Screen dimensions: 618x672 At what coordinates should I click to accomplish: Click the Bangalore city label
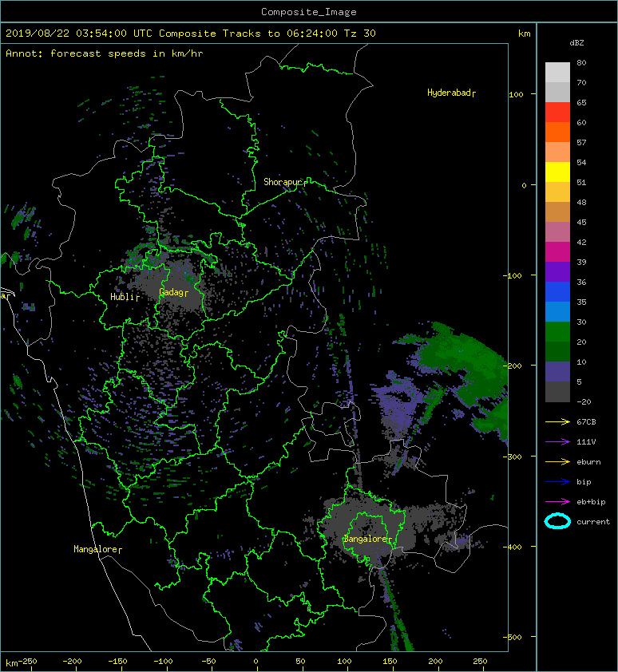click(x=367, y=539)
